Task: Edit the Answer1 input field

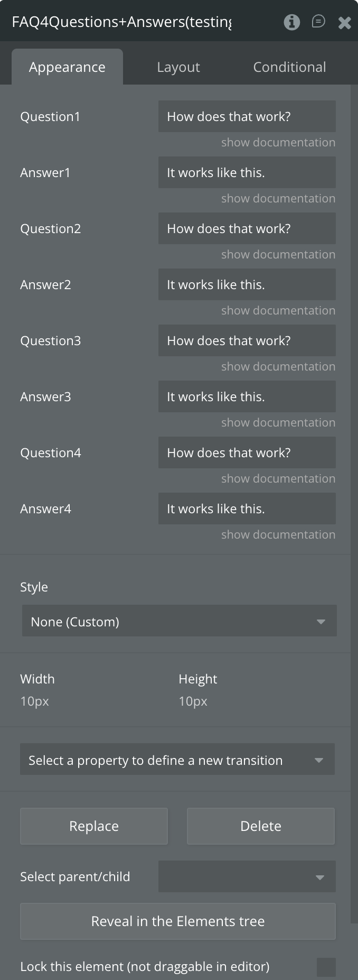Action: 247,172
